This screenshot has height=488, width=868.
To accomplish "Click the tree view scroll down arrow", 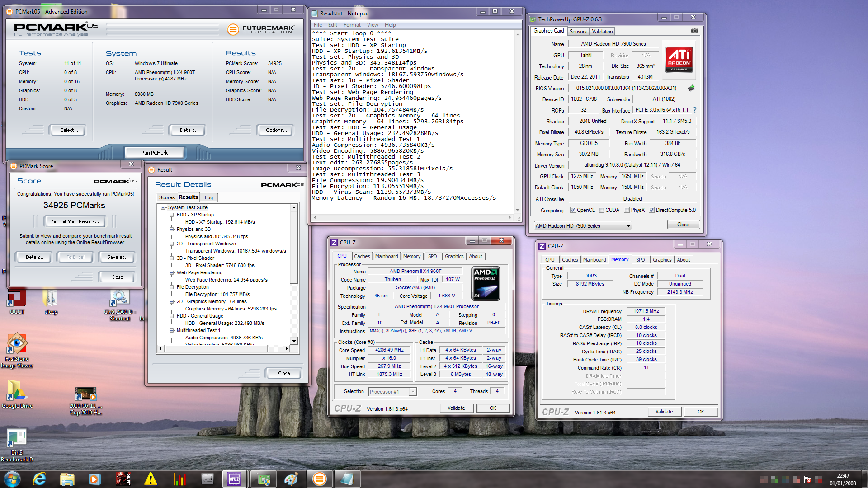I will coord(294,341).
